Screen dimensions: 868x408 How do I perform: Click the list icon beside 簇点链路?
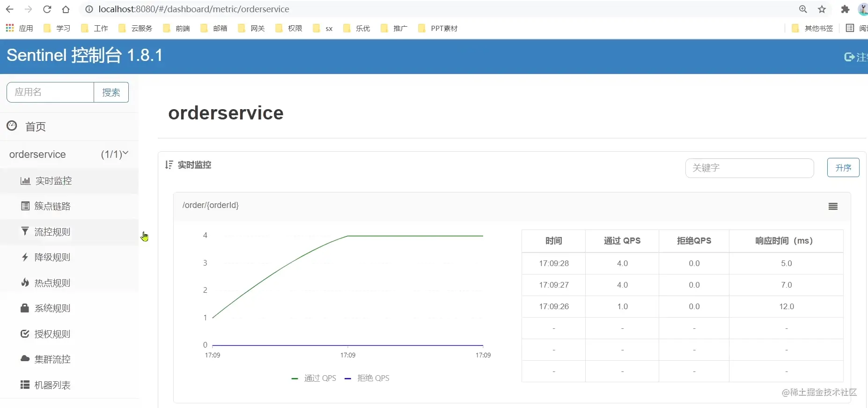[25, 206]
